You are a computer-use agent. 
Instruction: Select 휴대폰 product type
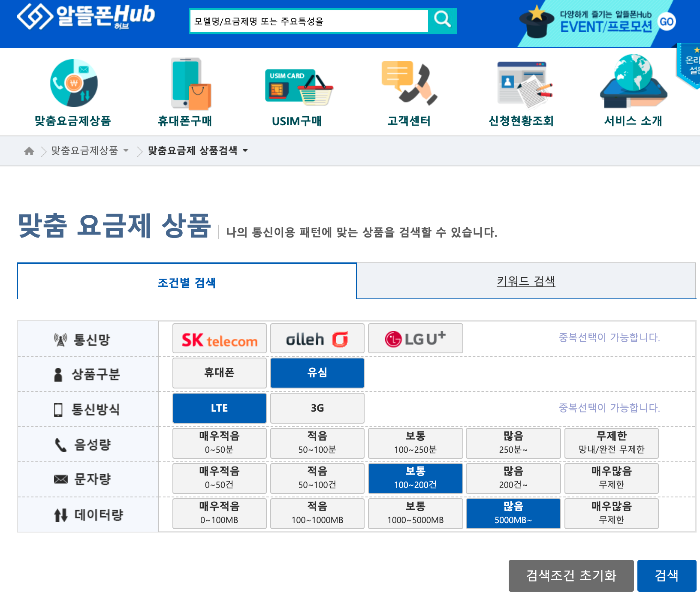coord(220,373)
